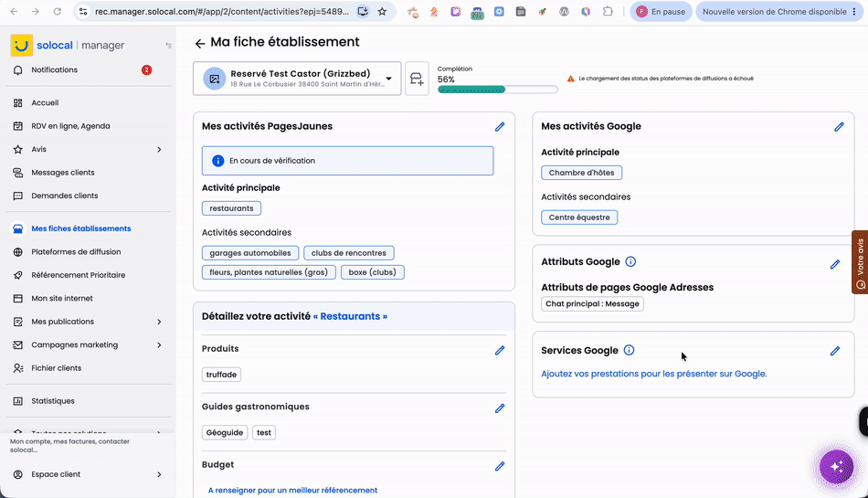The width and height of the screenshot is (868, 498).
Task: Expand the Avis submenu chevron
Action: [159, 150]
